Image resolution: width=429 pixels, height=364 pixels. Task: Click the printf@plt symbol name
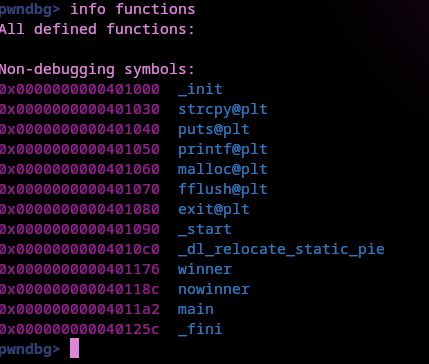(x=223, y=149)
